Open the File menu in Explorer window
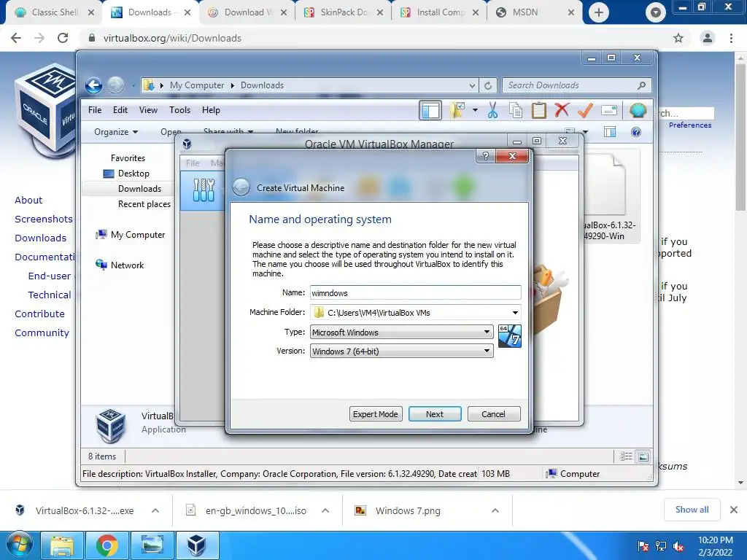 95,110
